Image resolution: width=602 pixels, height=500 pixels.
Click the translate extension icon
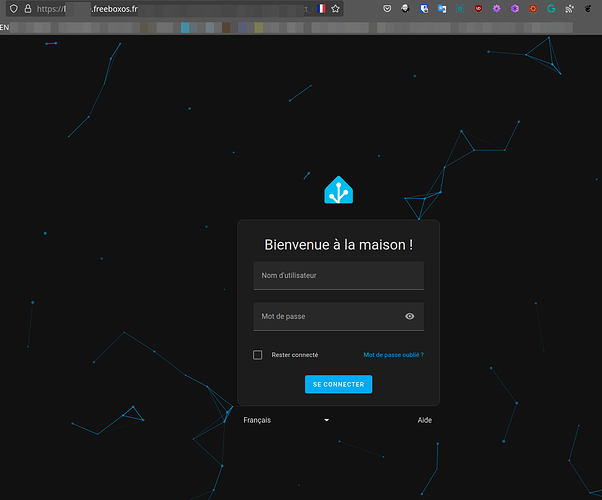click(442, 8)
